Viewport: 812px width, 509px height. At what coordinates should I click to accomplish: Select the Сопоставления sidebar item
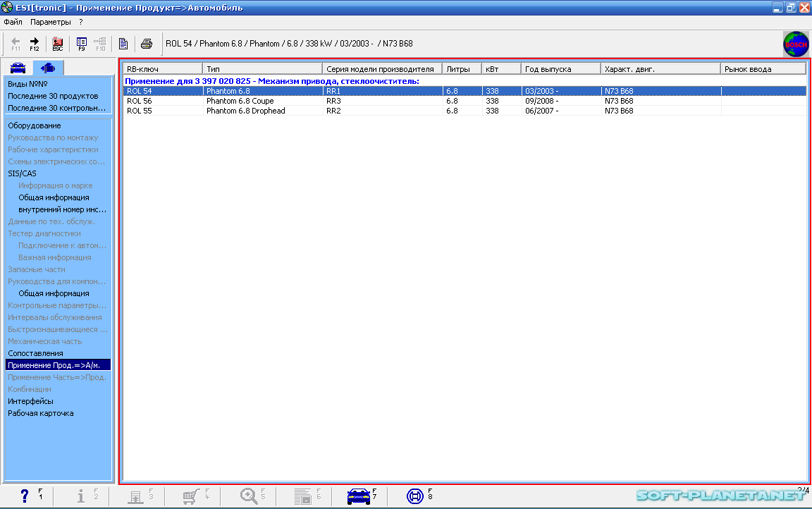coord(35,353)
